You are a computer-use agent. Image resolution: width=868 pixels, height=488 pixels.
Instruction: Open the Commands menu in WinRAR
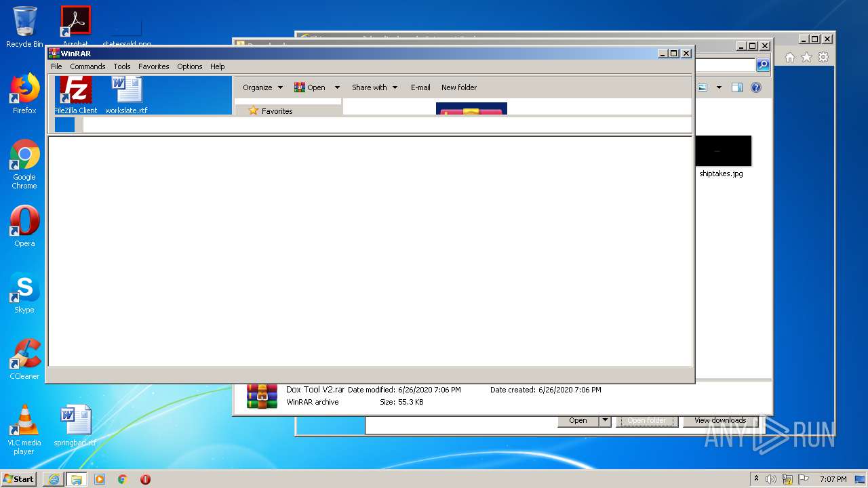point(87,66)
